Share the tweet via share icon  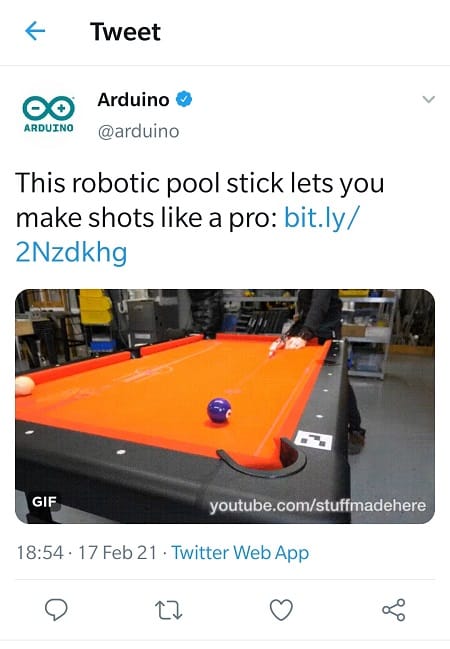(393, 610)
